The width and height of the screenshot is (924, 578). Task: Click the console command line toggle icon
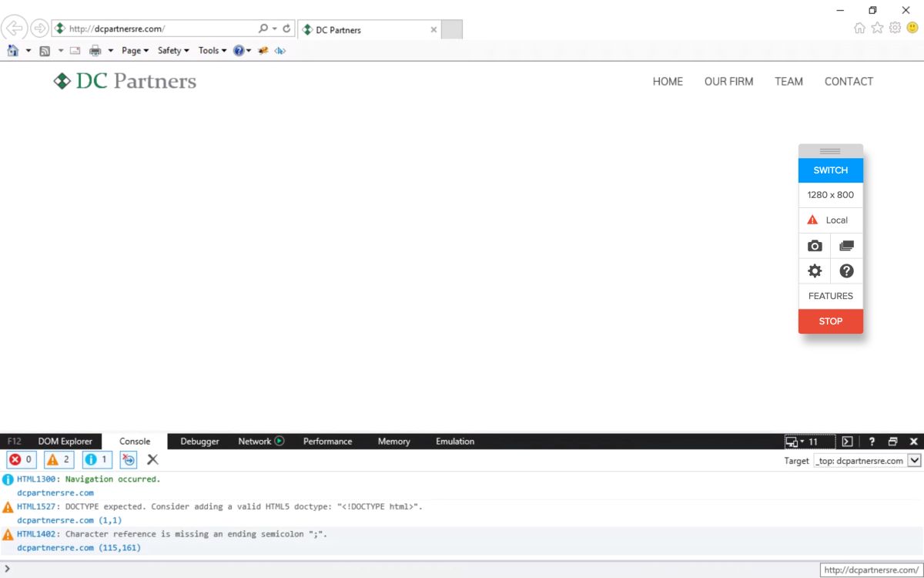point(847,442)
